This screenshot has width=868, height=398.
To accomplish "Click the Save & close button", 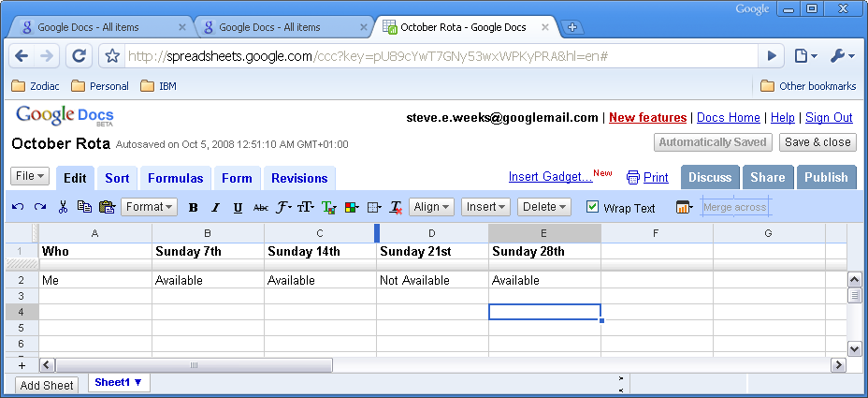I will pos(817,142).
